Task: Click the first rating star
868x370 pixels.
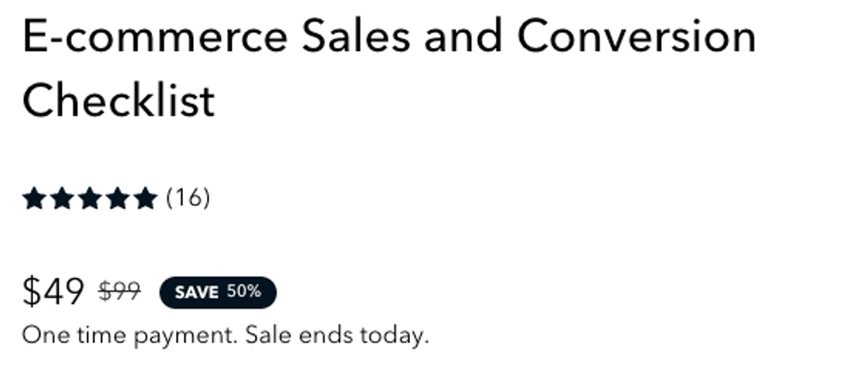Action: (34, 198)
